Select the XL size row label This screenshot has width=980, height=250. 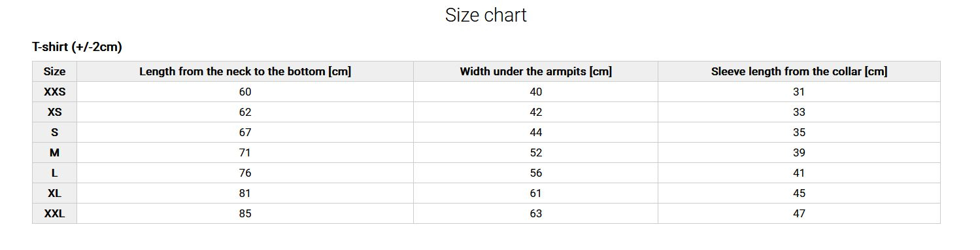coord(54,193)
